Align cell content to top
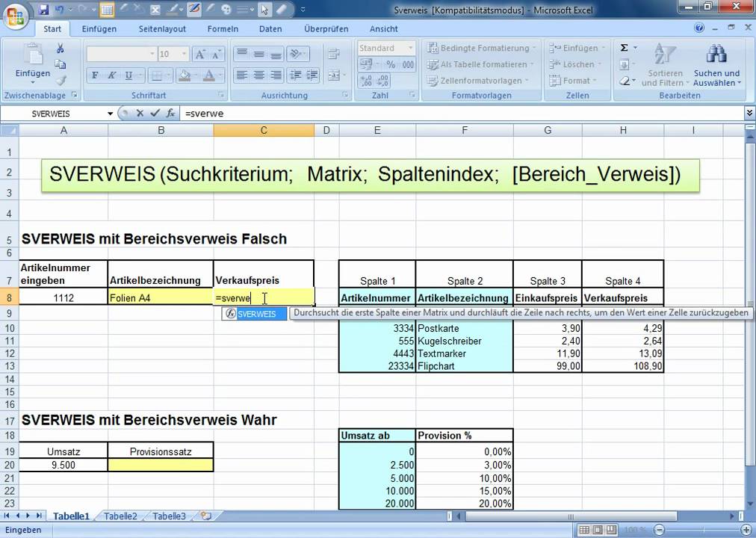756x538 pixels. click(x=242, y=54)
